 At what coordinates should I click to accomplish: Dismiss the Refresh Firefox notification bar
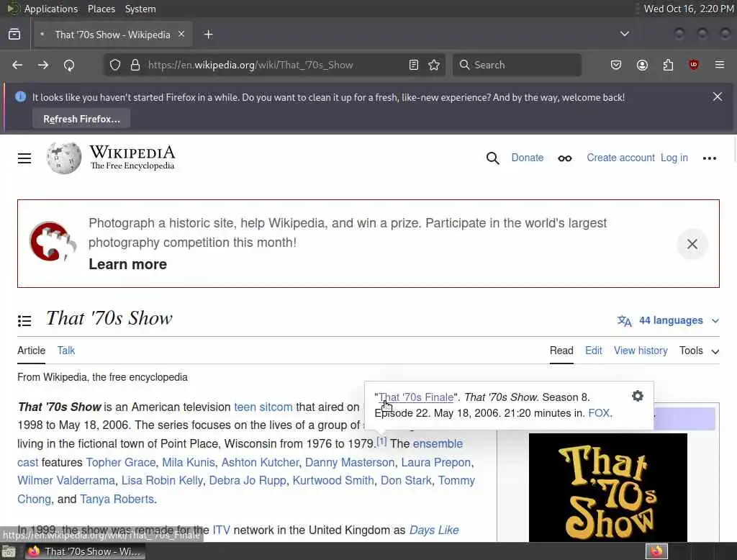718,97
